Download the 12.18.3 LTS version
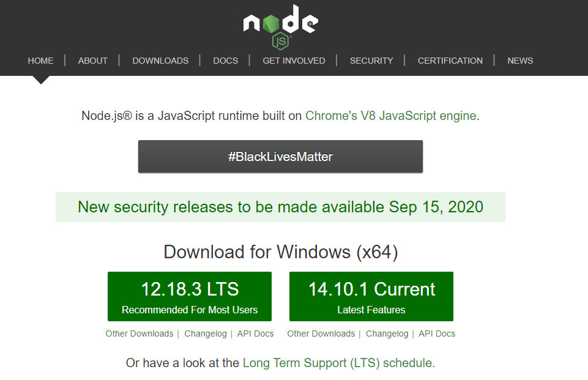 [190, 297]
